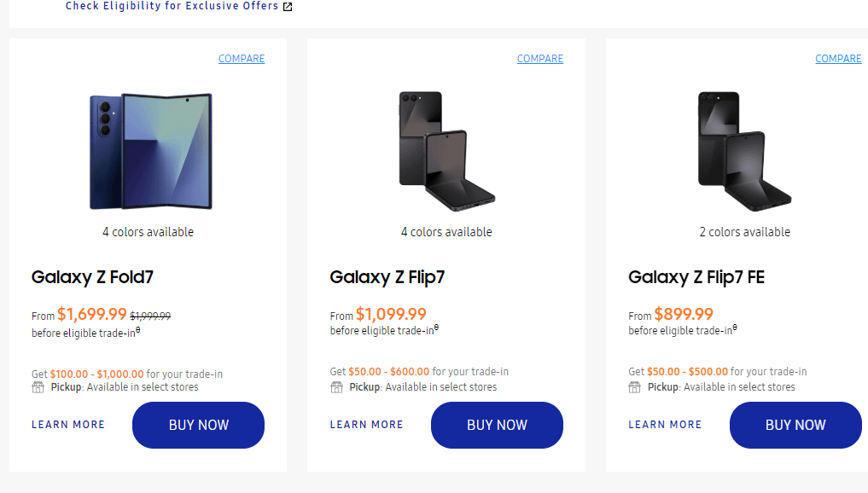This screenshot has height=493, width=868.
Task: Open LEARN MORE for the Galaxy Z Fold7
Action: pyautogui.click(x=68, y=424)
